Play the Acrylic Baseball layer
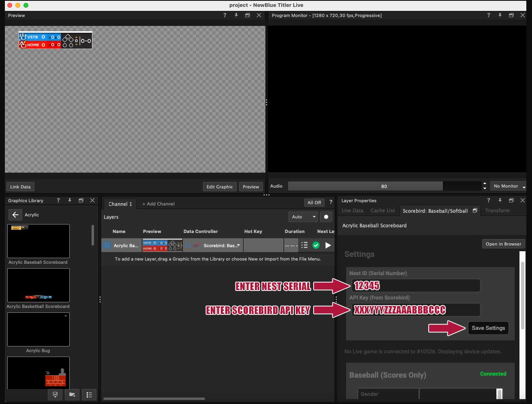Viewport: 532px width, 404px height. coord(328,245)
